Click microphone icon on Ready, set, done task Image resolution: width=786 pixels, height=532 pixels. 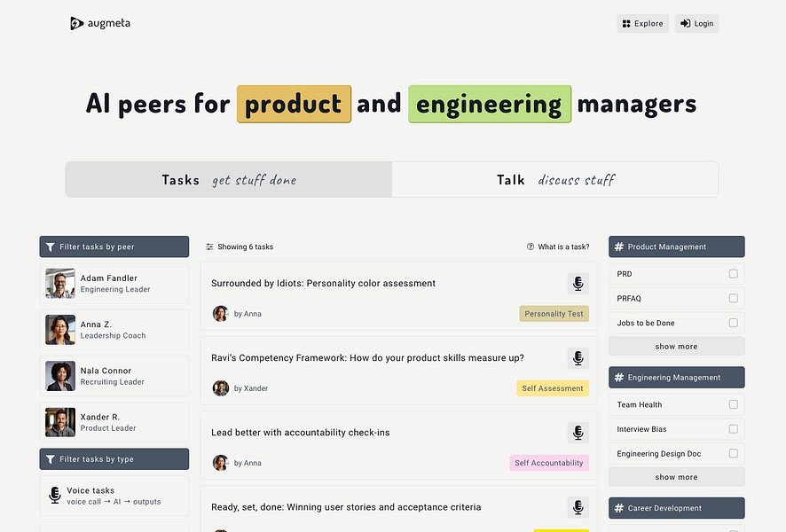point(578,507)
